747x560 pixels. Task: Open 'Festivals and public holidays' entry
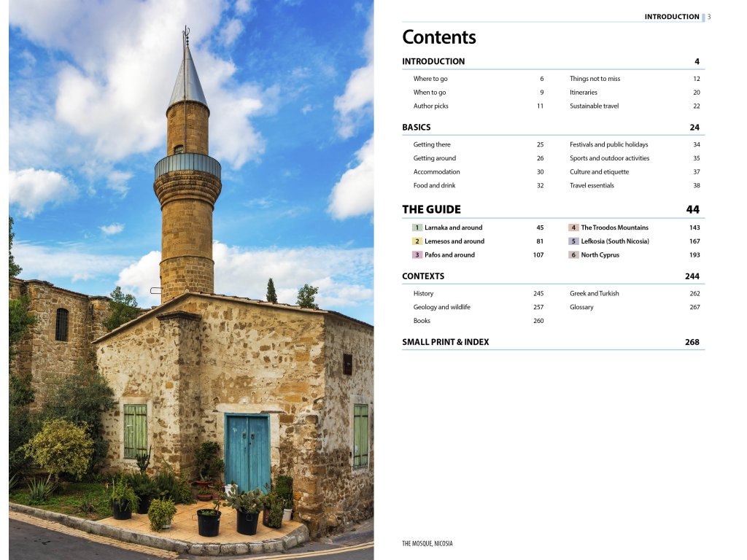tap(609, 144)
